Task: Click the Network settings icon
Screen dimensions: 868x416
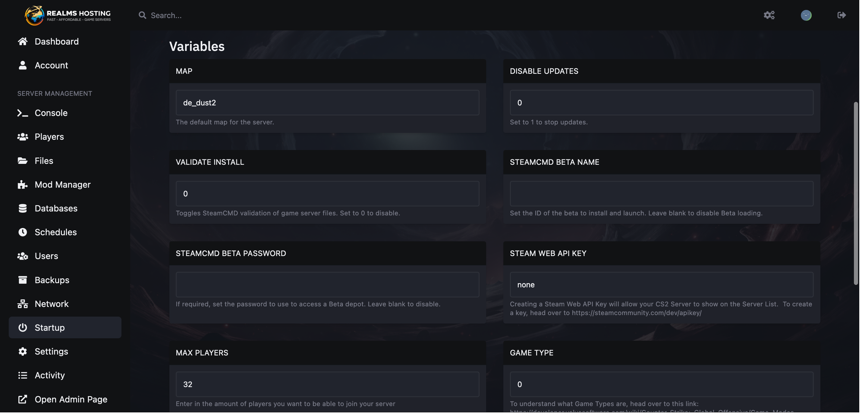Action: click(22, 304)
